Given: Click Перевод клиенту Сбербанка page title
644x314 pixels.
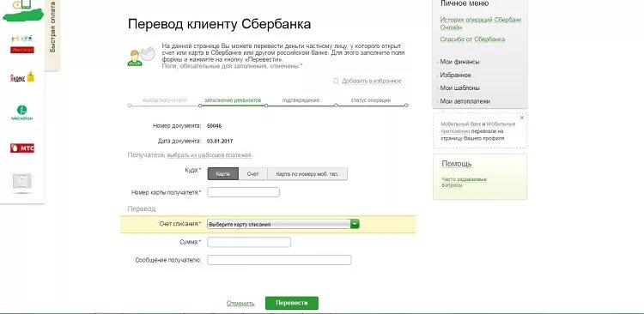Looking at the screenshot, I should 219,24.
